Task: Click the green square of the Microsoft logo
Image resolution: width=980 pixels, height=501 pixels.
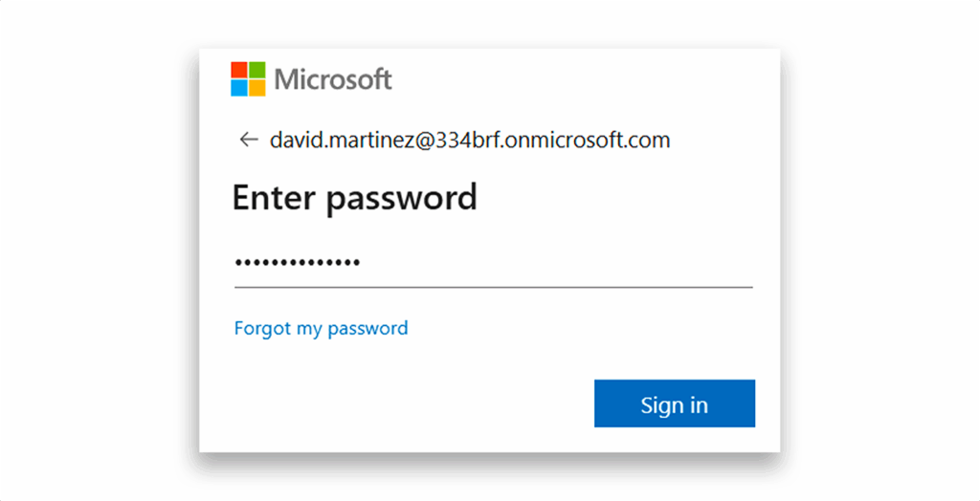Action: (x=256, y=70)
